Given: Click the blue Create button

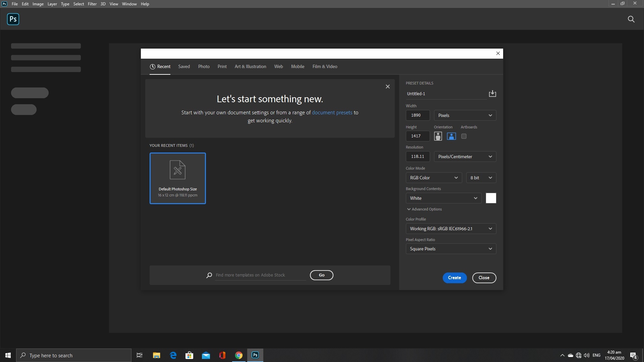Looking at the screenshot, I should (454, 278).
